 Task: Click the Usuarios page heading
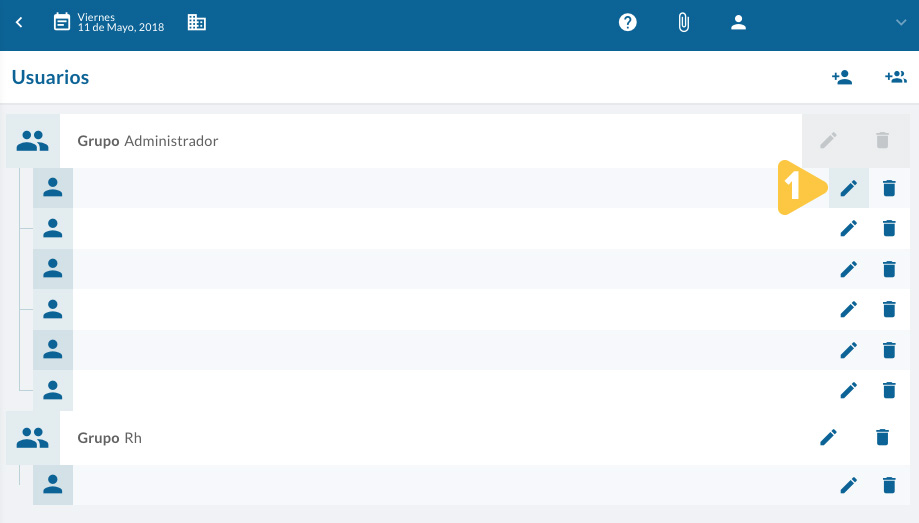50,77
